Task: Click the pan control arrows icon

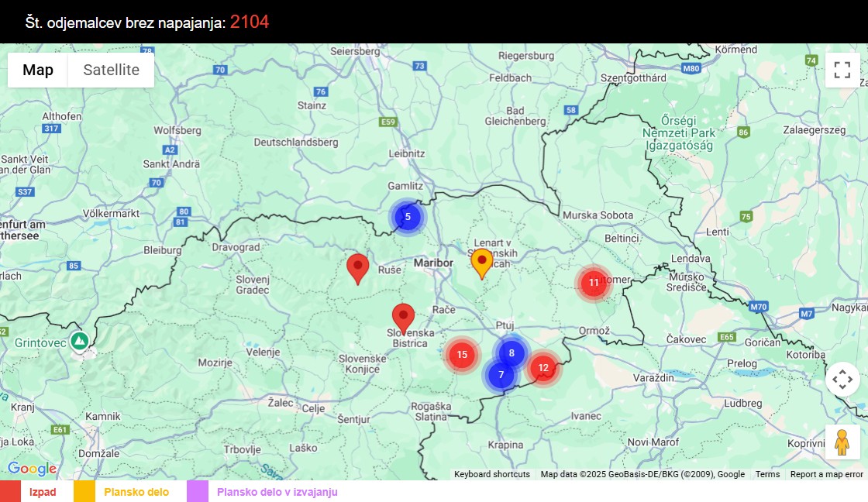Action: pyautogui.click(x=842, y=379)
